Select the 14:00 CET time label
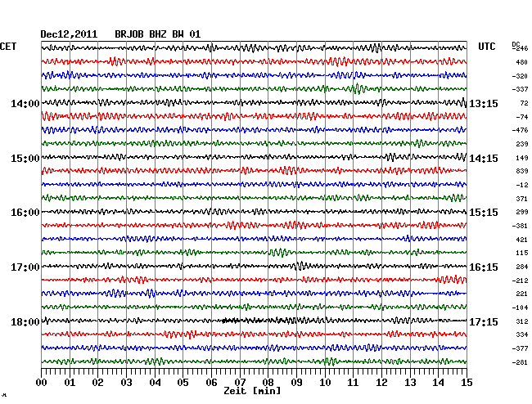The width and height of the screenshot is (532, 404). tap(25, 103)
